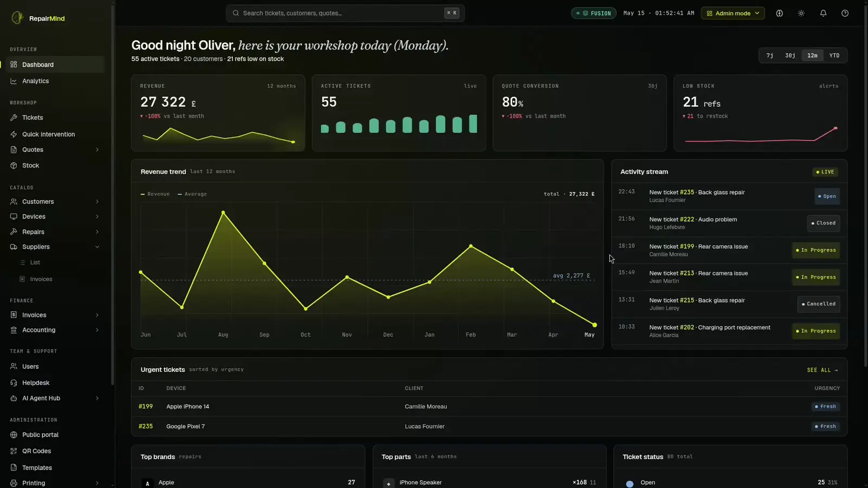Screen dimensions: 868x488
Task: Open suppliers List sub-item icon
Action: pyautogui.click(x=23, y=262)
